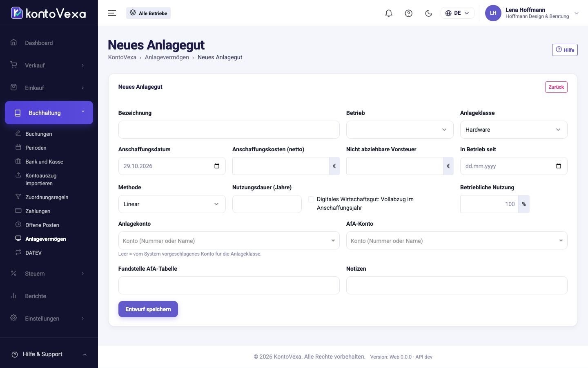
Task: Expand the Hilfe & Support section
Action: point(49,354)
